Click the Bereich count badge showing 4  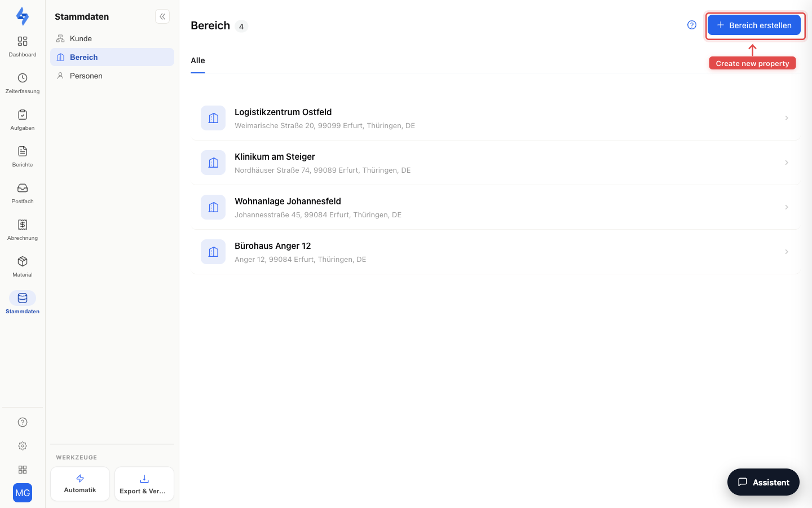(241, 27)
